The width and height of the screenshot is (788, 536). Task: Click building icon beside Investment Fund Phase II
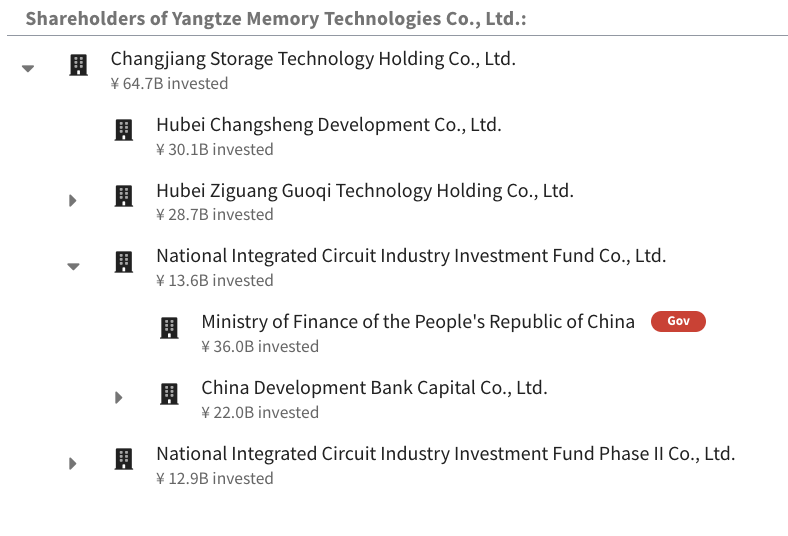124,460
